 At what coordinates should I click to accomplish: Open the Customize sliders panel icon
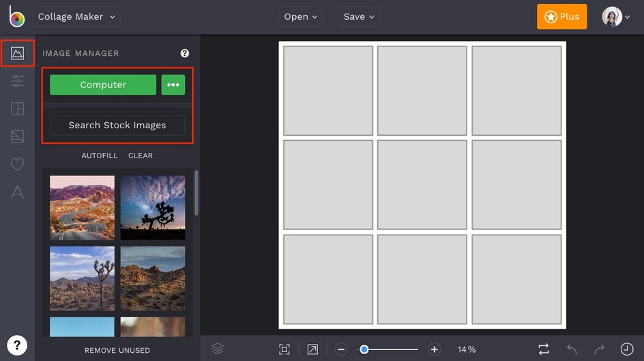(x=17, y=81)
